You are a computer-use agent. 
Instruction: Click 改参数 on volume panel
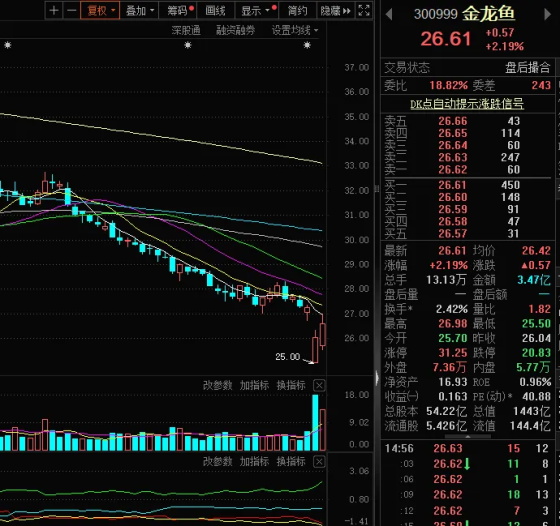pos(218,385)
